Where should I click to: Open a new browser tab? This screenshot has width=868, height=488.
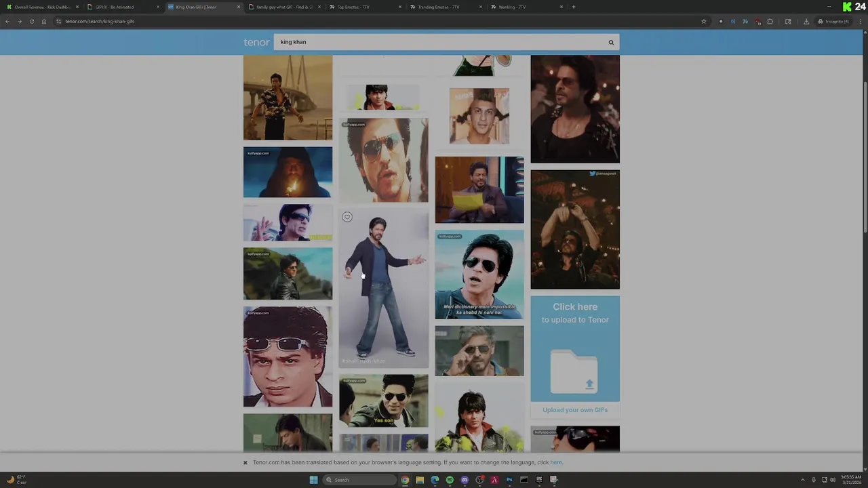point(574,7)
